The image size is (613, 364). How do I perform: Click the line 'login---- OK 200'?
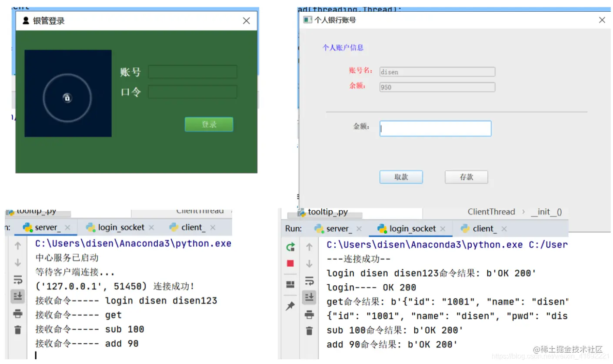click(371, 288)
